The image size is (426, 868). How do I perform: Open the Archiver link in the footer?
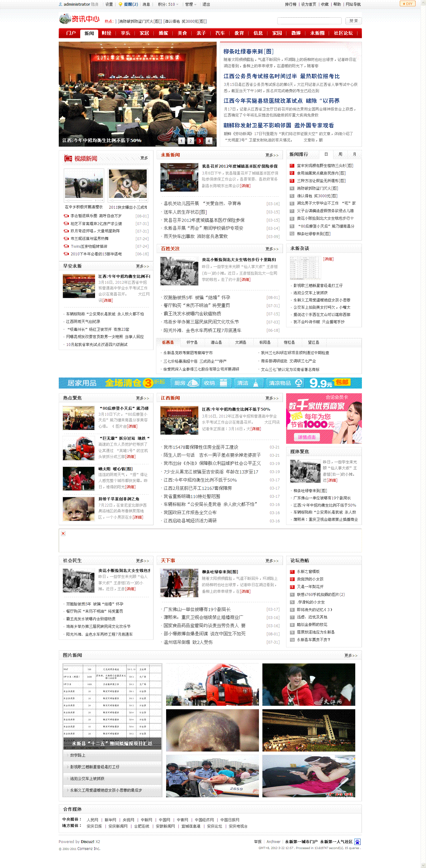click(x=273, y=842)
